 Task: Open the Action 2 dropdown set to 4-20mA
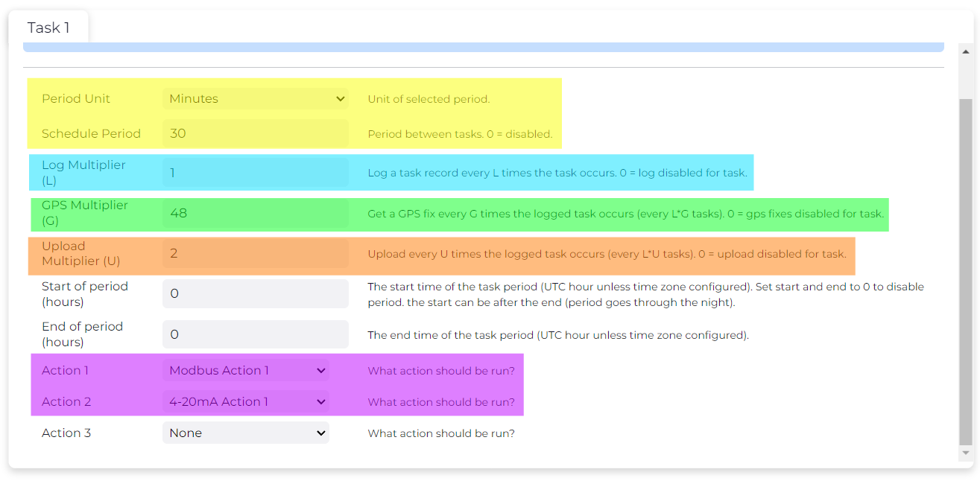click(245, 401)
